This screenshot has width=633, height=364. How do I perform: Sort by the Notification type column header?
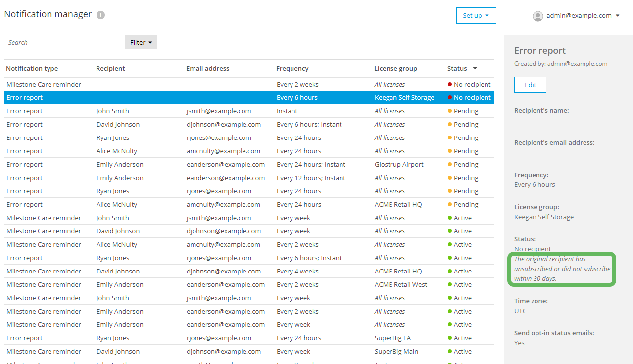pyautogui.click(x=32, y=68)
